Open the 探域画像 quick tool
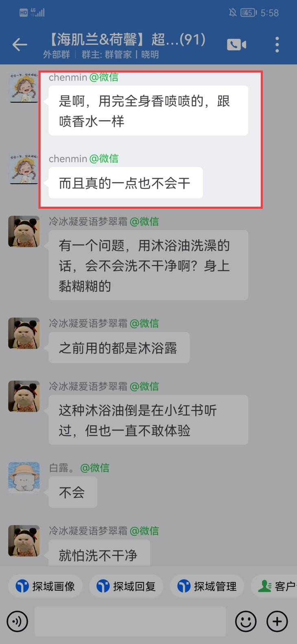 pos(45,586)
